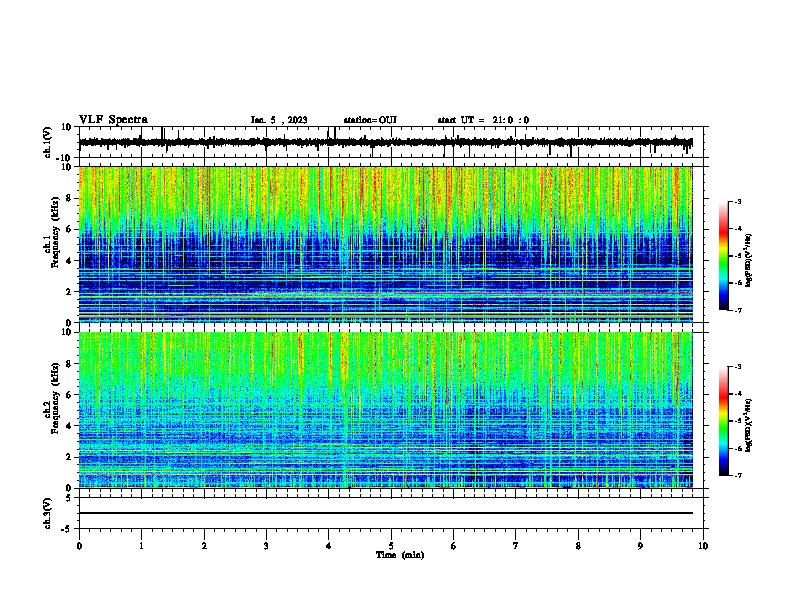The image size is (792, 612).
Task: Click the 8 kHz tick on ch.1 spectrogram
Action: click(69, 198)
